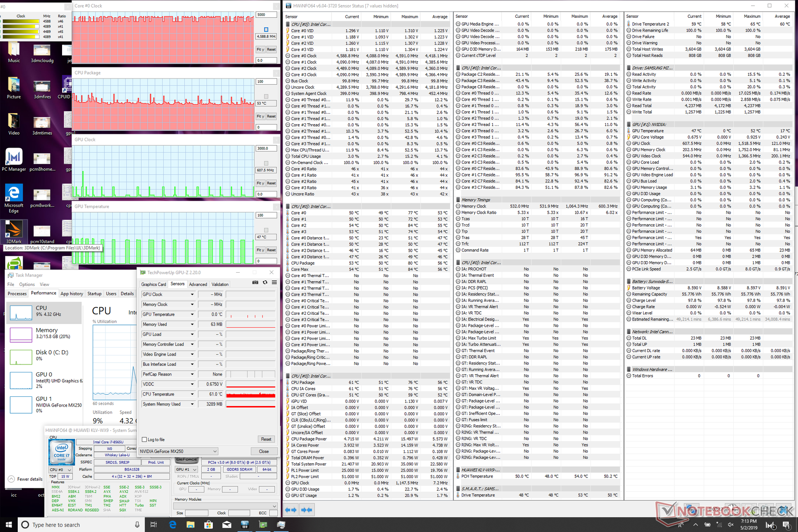The width and height of the screenshot is (798, 532).
Task: Click HWiNFO collapse columns arrows icon
Action: [x=307, y=510]
